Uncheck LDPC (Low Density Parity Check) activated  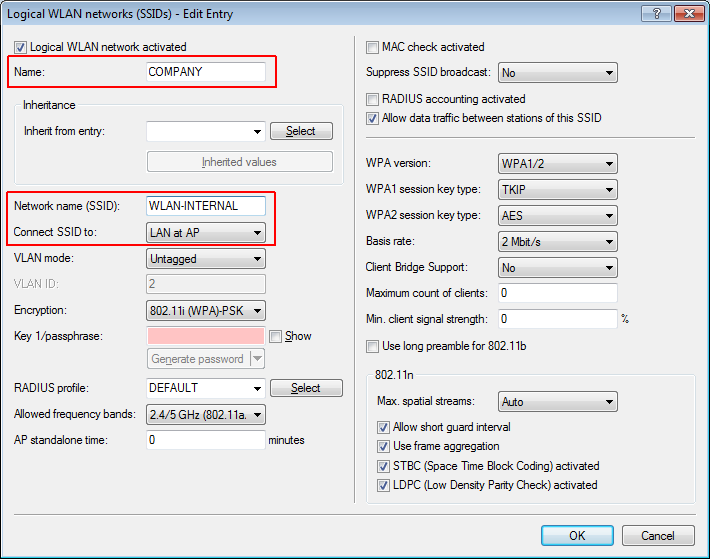[x=383, y=485]
